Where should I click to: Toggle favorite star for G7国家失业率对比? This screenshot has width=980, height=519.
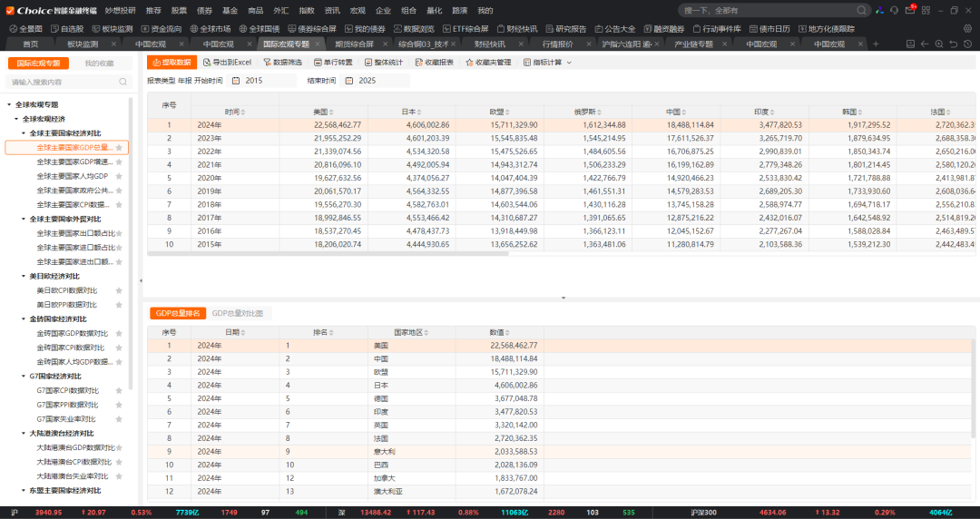(x=119, y=419)
